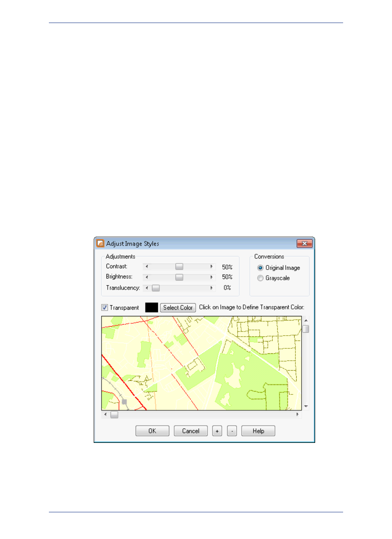This screenshot has width=392, height=539.
Task: Click the preview vertical scrollbar thumb
Action: point(306,329)
